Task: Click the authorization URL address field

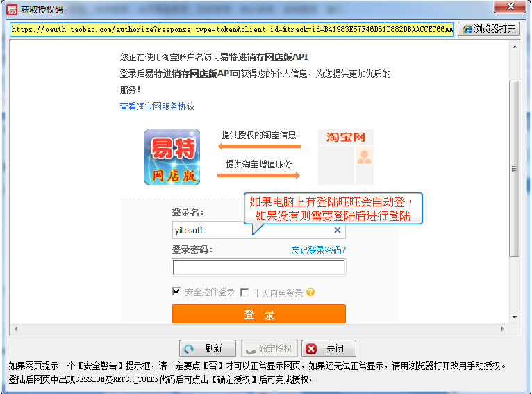Action: (231, 29)
